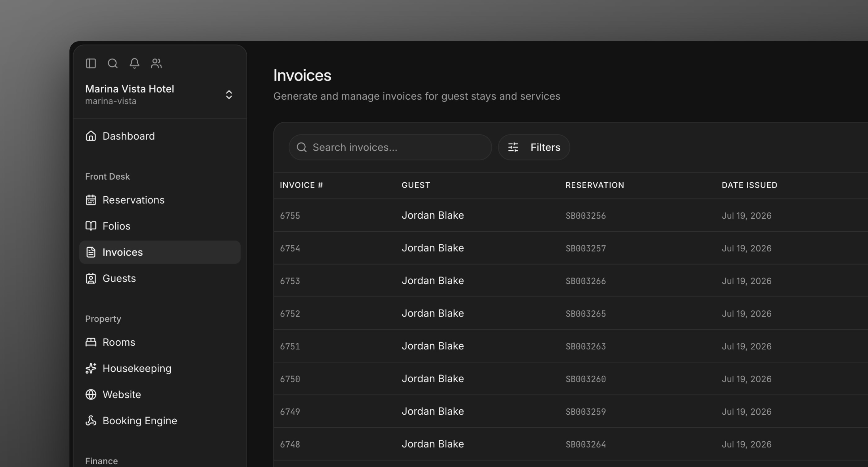Open Reservations in sidebar
This screenshot has height=467, width=868.
coord(160,200)
